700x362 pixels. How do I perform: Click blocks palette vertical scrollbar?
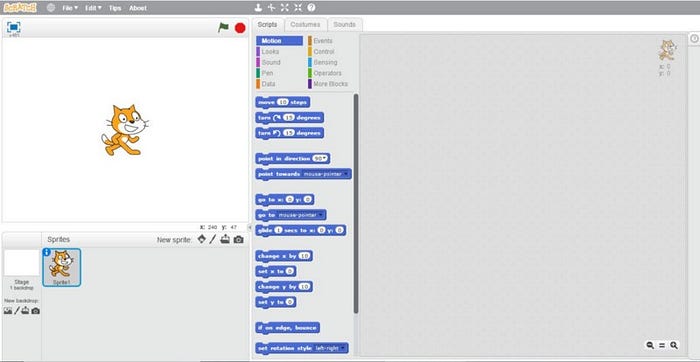pos(356,203)
